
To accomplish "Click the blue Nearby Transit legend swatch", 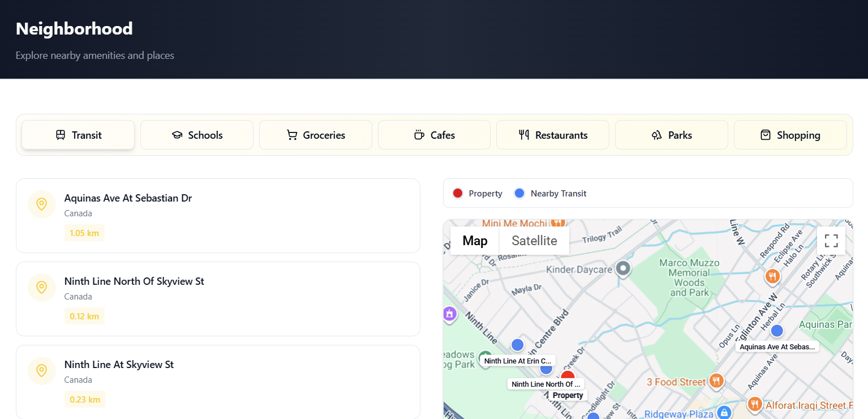I will [519, 193].
